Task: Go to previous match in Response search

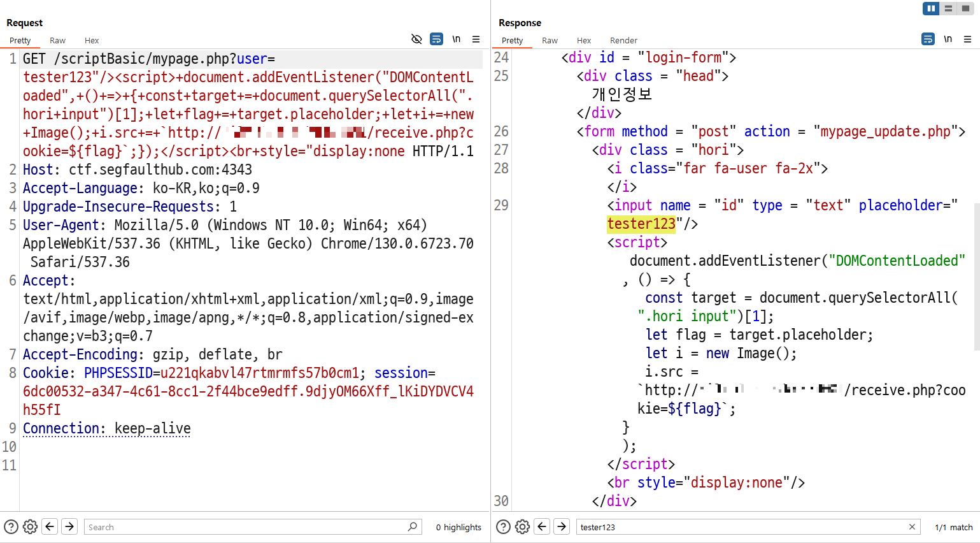Action: click(542, 526)
